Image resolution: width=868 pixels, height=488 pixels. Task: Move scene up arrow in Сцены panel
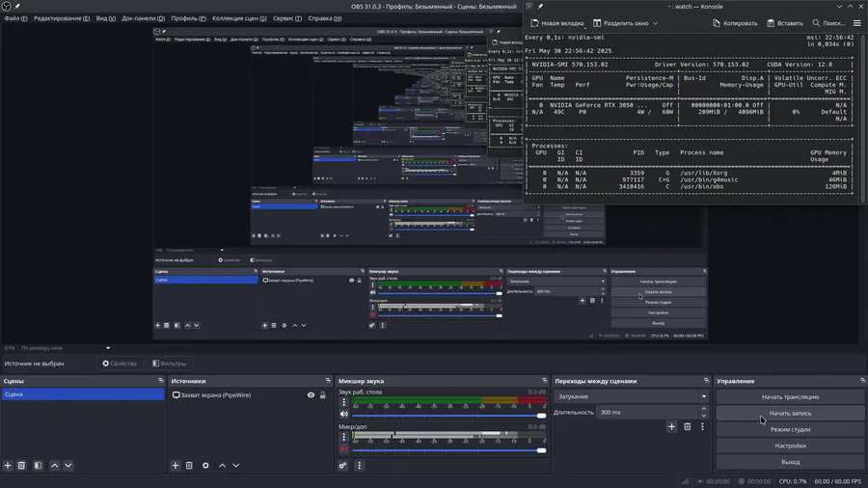[x=54, y=465]
